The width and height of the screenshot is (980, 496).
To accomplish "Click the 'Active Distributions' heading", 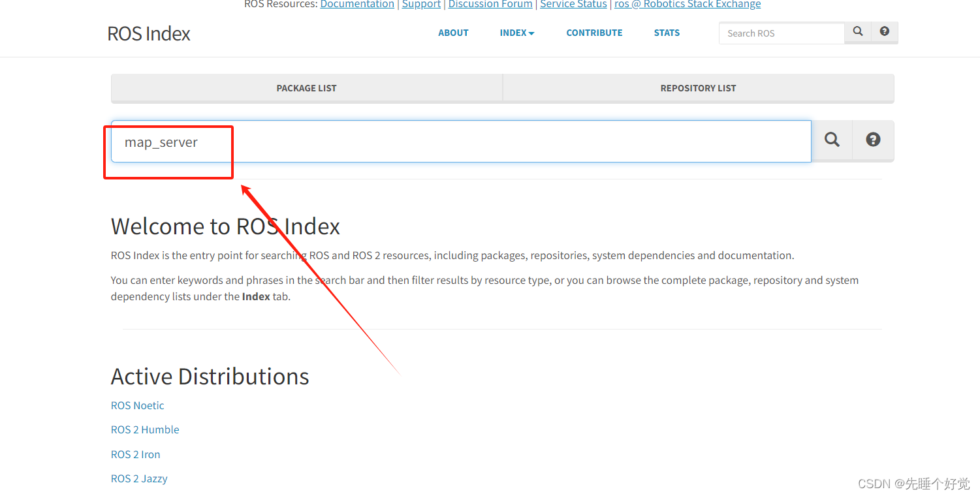I will (210, 377).
